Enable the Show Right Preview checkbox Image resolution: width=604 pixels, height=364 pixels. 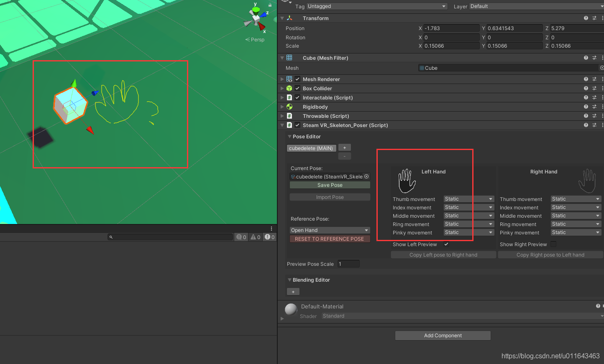[x=553, y=244]
